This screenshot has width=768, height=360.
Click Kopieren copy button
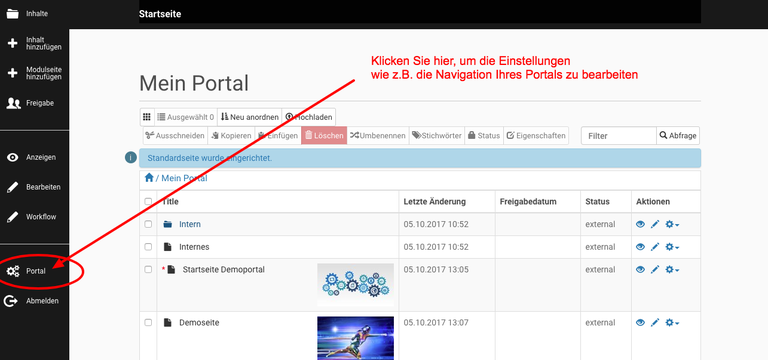pos(231,136)
